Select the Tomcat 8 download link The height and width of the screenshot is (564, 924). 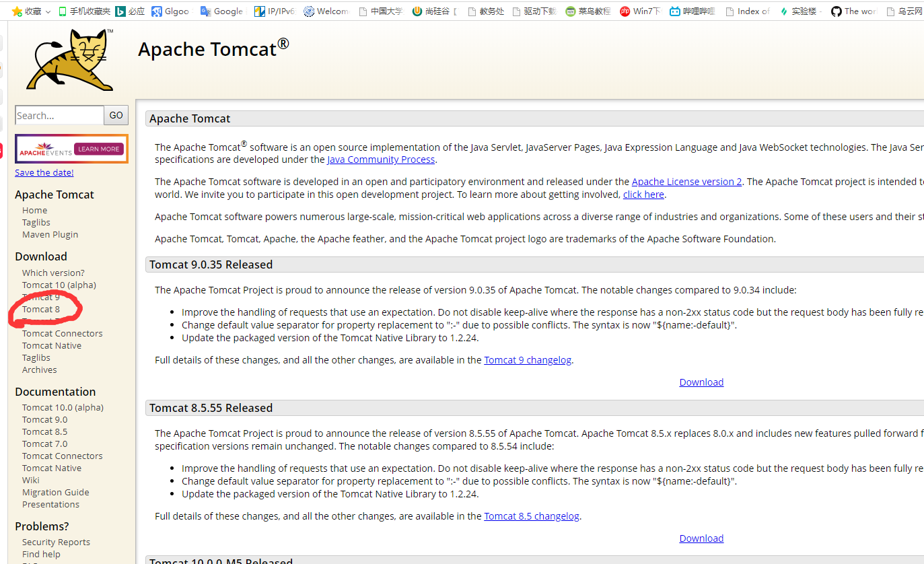(41, 309)
